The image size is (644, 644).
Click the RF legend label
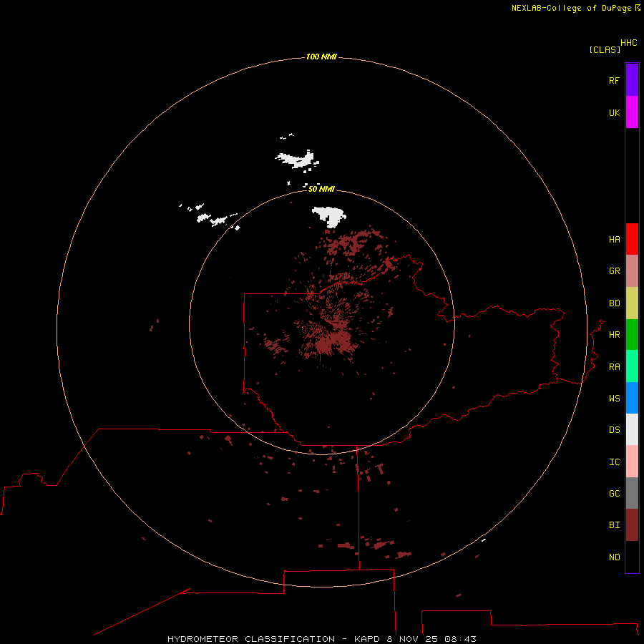pos(614,80)
